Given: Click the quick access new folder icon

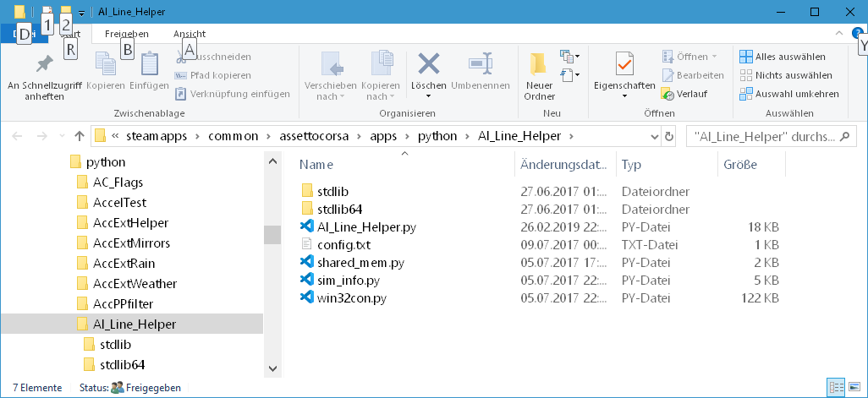Looking at the screenshot, I should [66, 11].
